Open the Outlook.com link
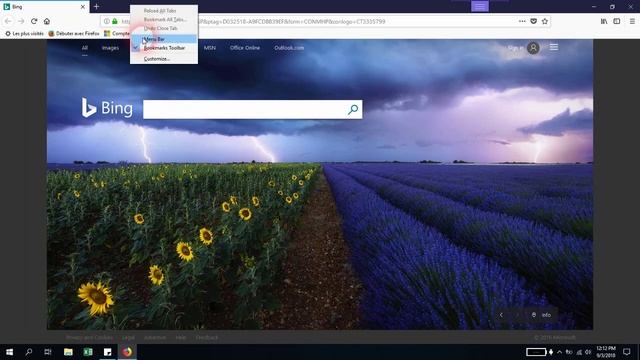 pyautogui.click(x=289, y=48)
